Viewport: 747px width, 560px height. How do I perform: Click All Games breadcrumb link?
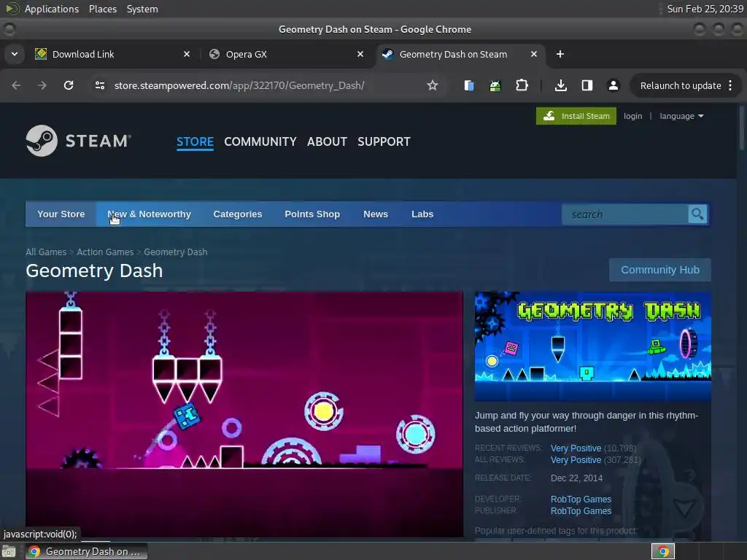(x=46, y=252)
